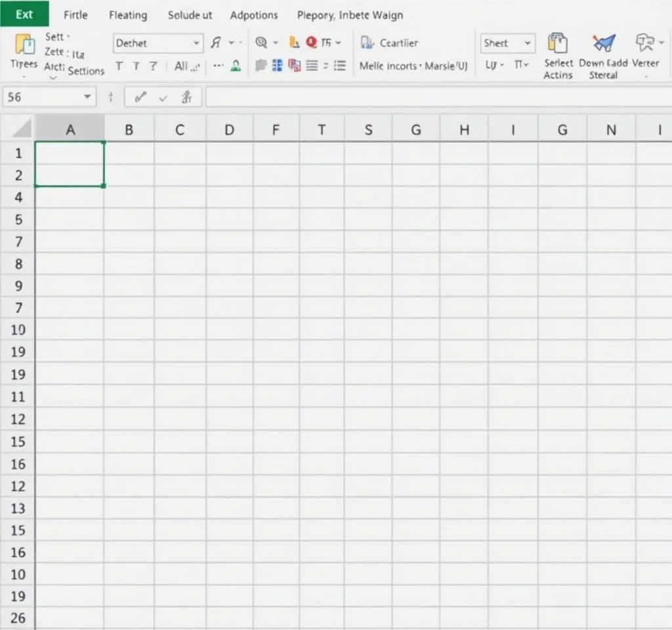Click the blue Down Eadd Stereal icon
Image resolution: width=672 pixels, height=630 pixels.
click(x=604, y=43)
